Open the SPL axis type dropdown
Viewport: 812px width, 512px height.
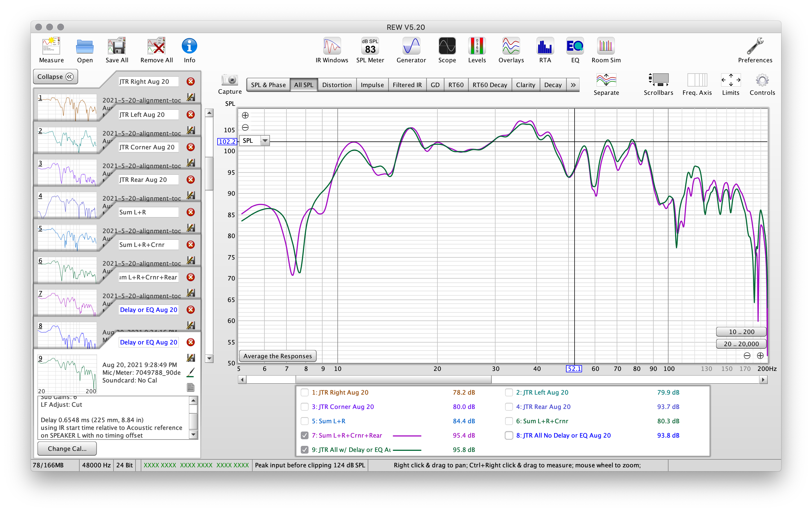265,141
